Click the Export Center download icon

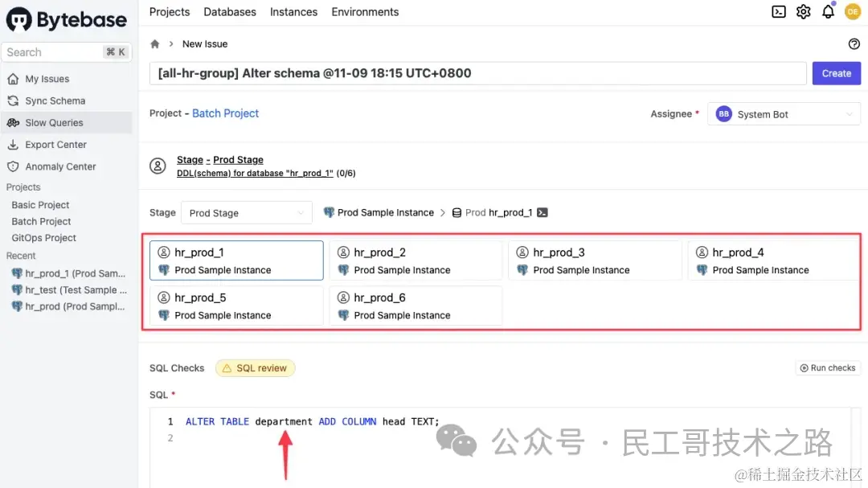(14, 145)
